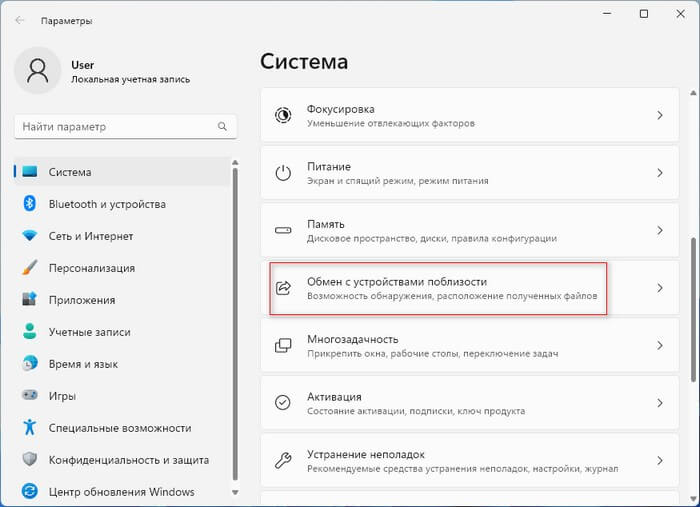Click the Многозадачность title

[x=353, y=339]
